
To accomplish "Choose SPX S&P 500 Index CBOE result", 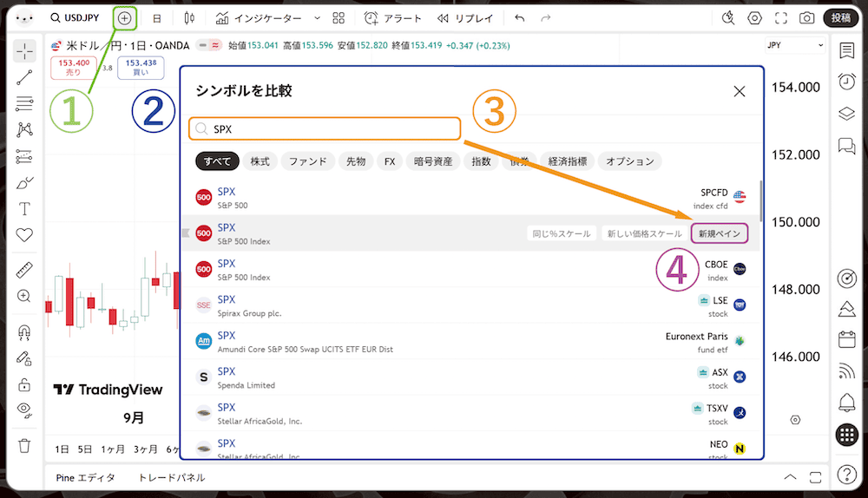I will [x=470, y=270].
